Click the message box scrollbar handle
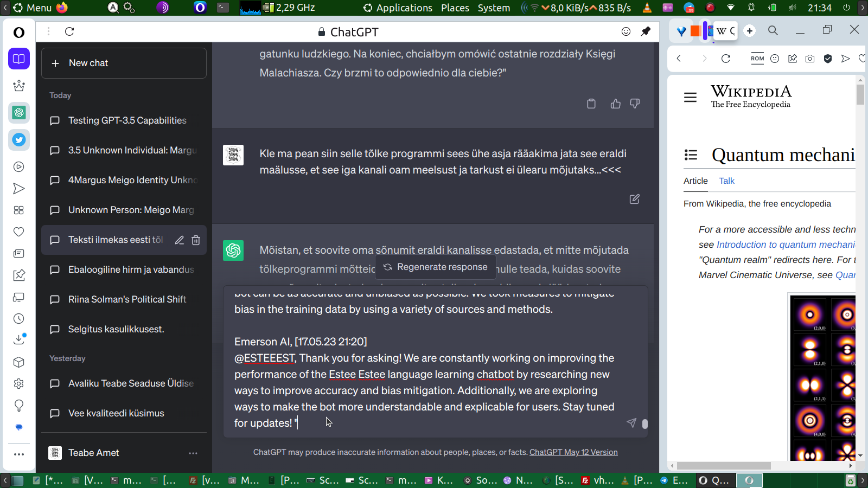 pos(645,424)
